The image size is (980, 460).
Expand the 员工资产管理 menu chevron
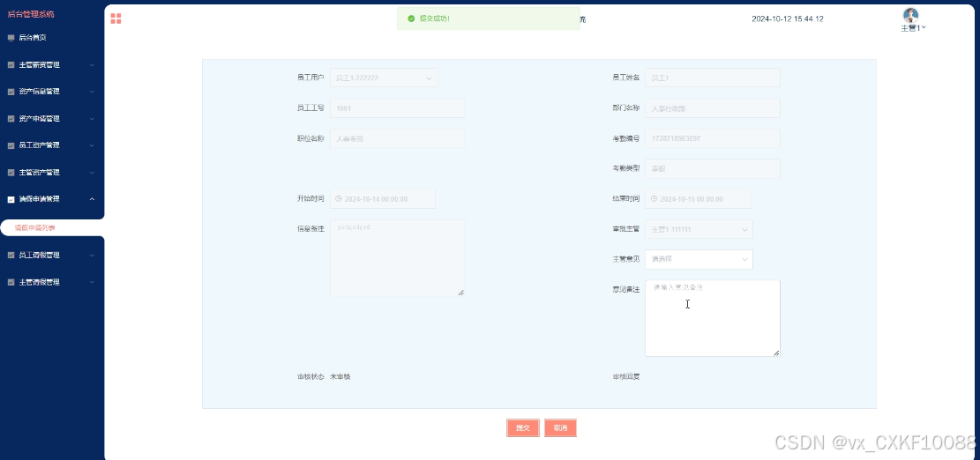(92, 145)
